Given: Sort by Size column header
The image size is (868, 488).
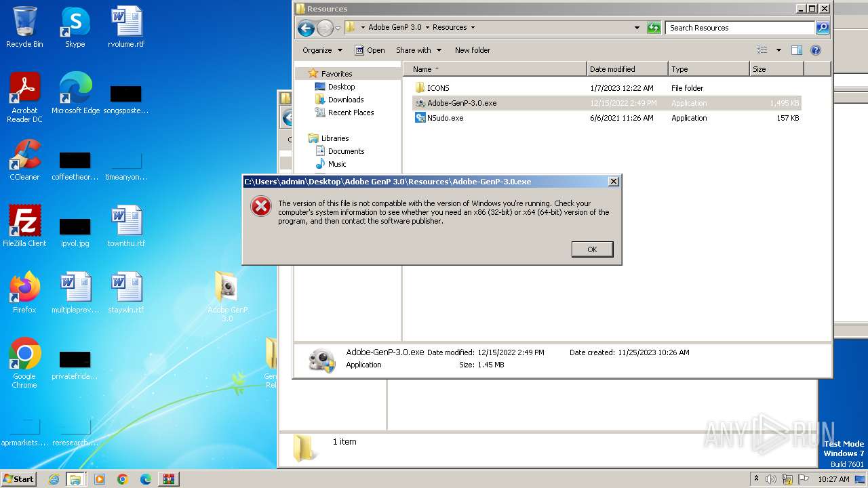Looking at the screenshot, I should tap(776, 69).
